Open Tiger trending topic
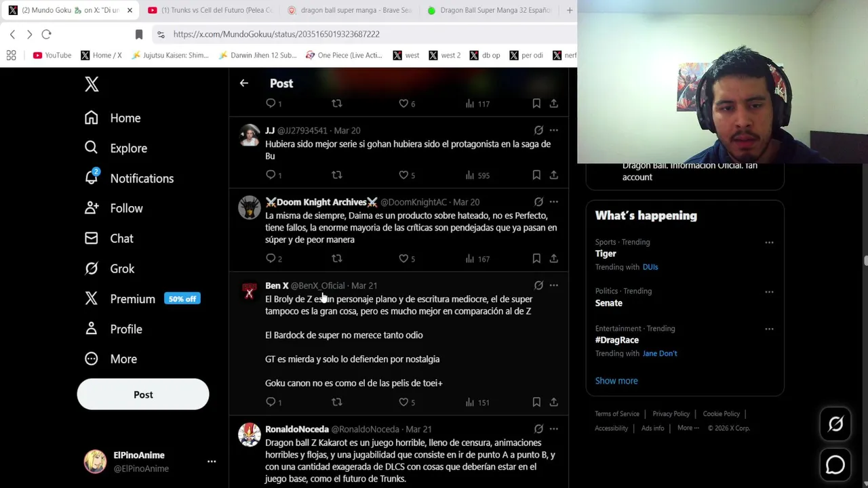Viewport: 868px width, 488px height. click(x=606, y=253)
